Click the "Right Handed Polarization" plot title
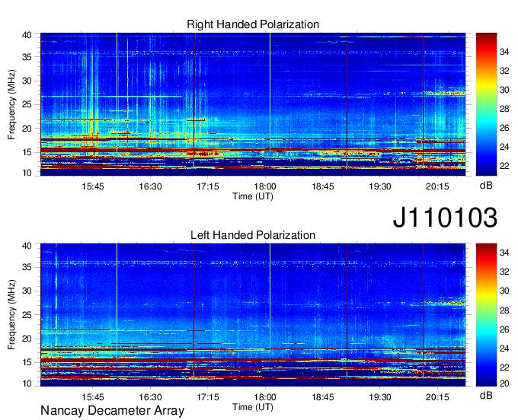 (x=253, y=24)
